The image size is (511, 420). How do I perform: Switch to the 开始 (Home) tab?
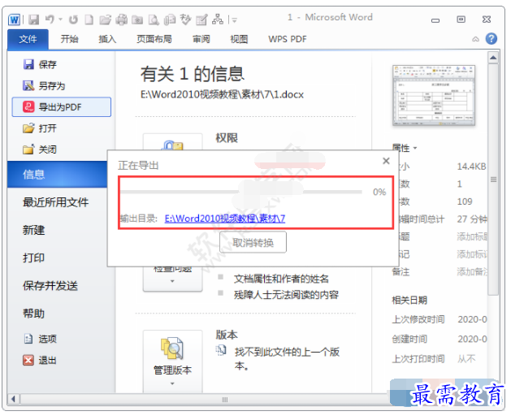point(69,40)
